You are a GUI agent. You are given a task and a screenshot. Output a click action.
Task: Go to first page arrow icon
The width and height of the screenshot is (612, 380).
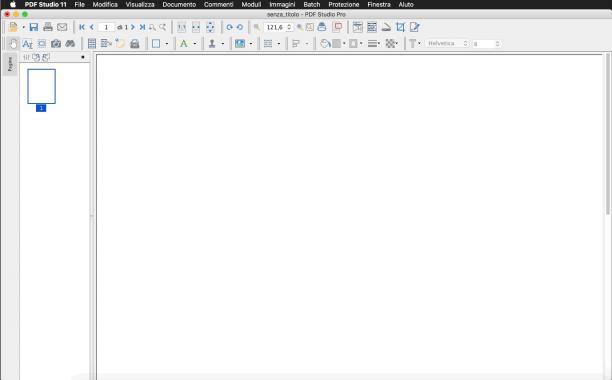coord(82,27)
